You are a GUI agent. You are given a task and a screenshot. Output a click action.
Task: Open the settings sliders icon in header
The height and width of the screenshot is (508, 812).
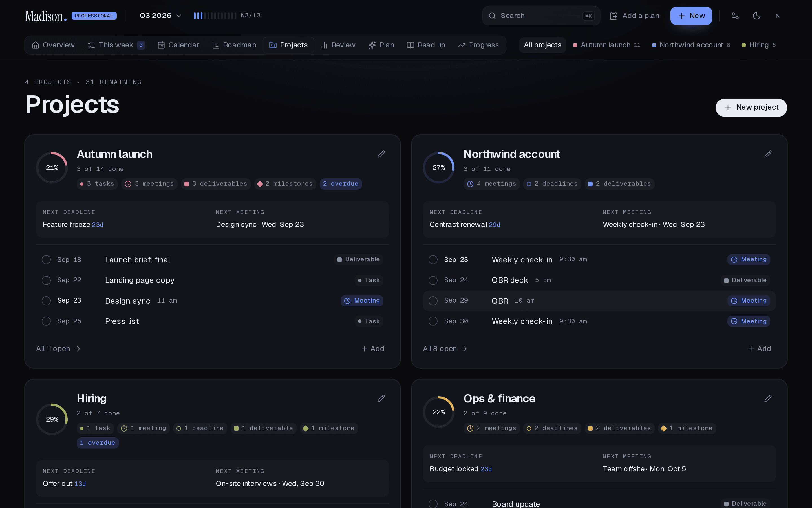(x=735, y=16)
